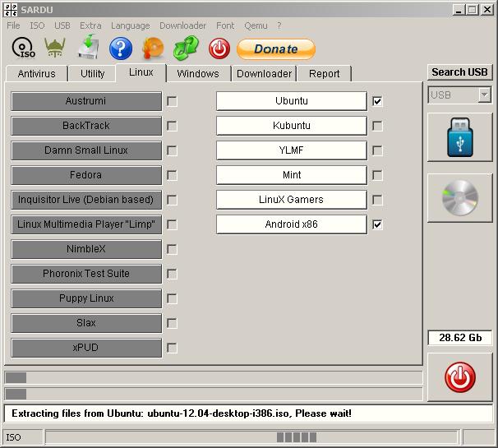Click the red power icon in toolbar

(x=219, y=48)
